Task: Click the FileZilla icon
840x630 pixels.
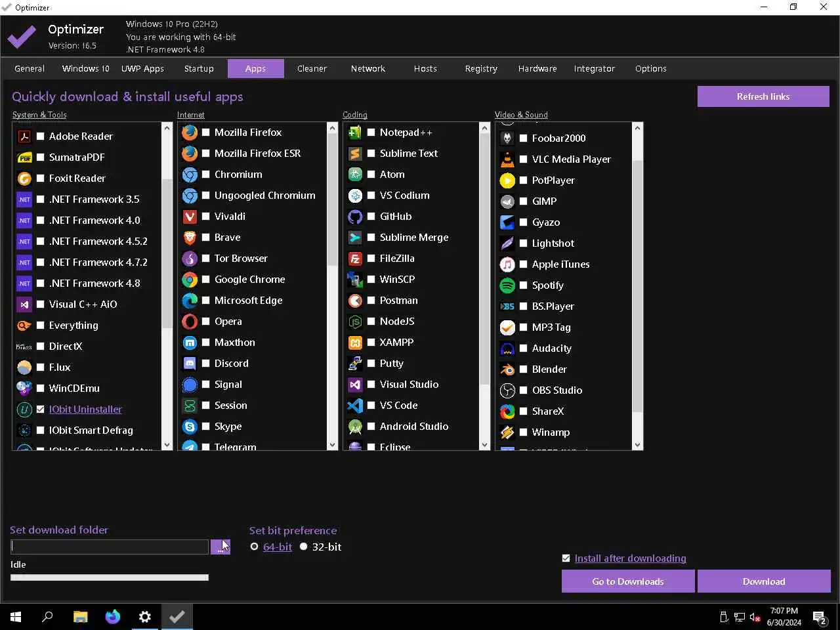Action: [x=355, y=259]
